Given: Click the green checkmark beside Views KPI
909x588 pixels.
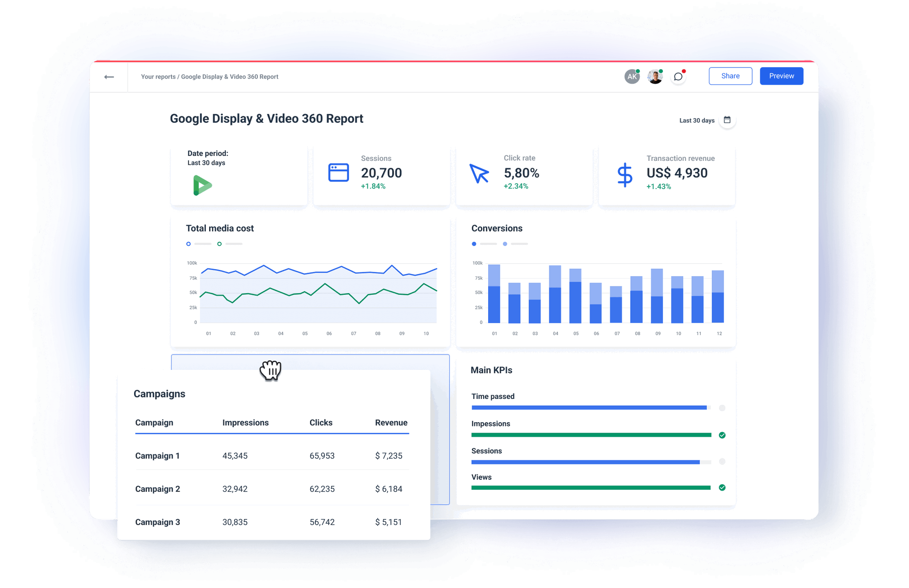Looking at the screenshot, I should point(722,488).
